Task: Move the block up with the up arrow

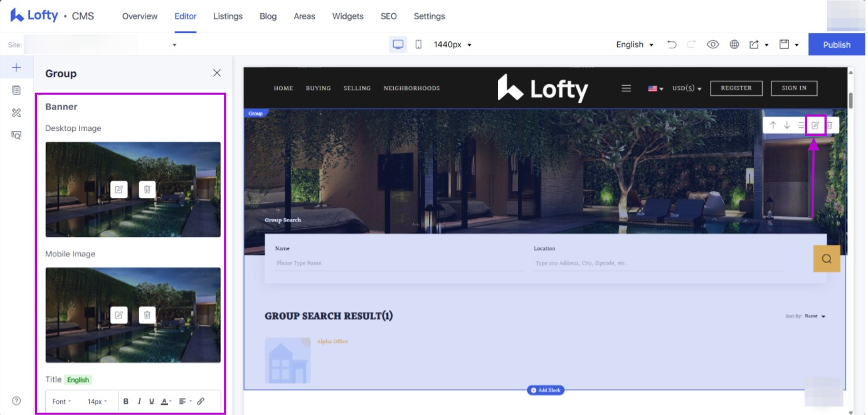Action: pos(773,125)
